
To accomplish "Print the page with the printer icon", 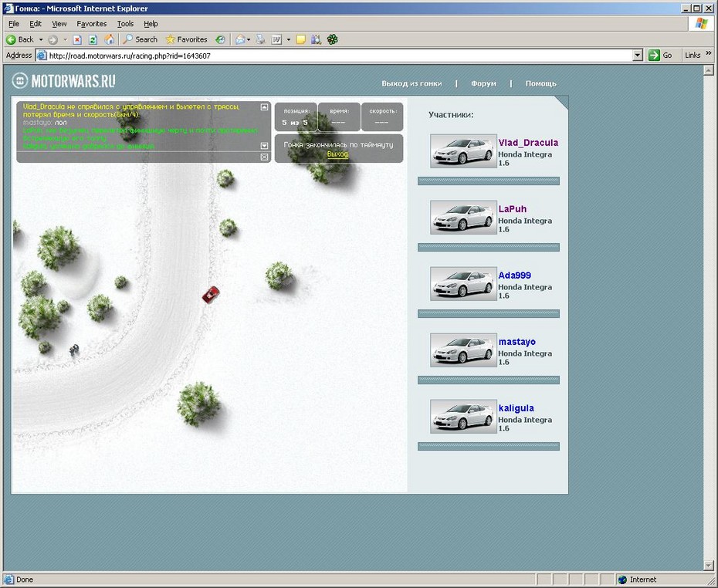I will pos(260,40).
